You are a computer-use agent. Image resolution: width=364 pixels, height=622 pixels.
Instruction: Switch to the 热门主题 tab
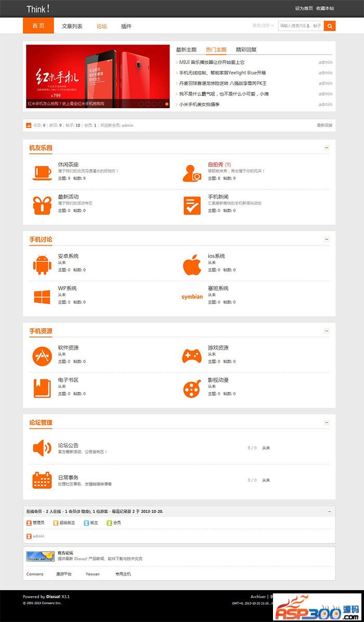[x=216, y=49]
